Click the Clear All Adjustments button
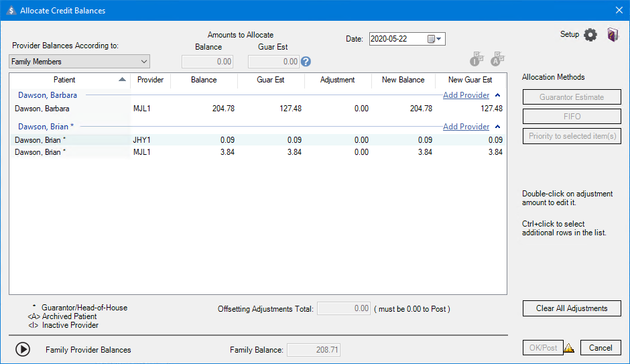Screen dimensions: 630x364 [x=572, y=308]
